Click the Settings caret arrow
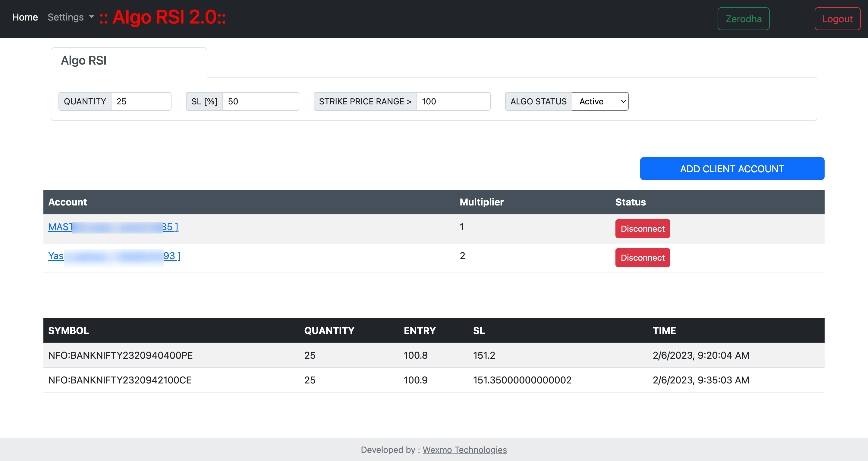This screenshot has height=461, width=868. click(91, 17)
